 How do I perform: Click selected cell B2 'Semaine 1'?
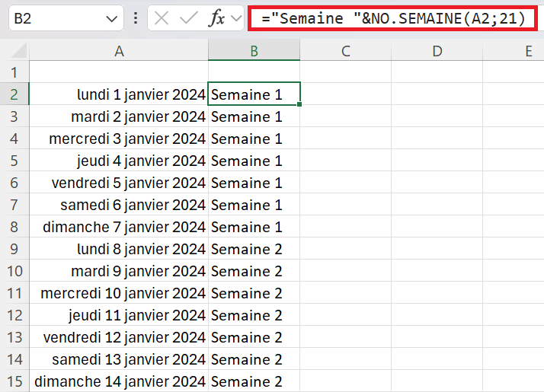point(254,94)
